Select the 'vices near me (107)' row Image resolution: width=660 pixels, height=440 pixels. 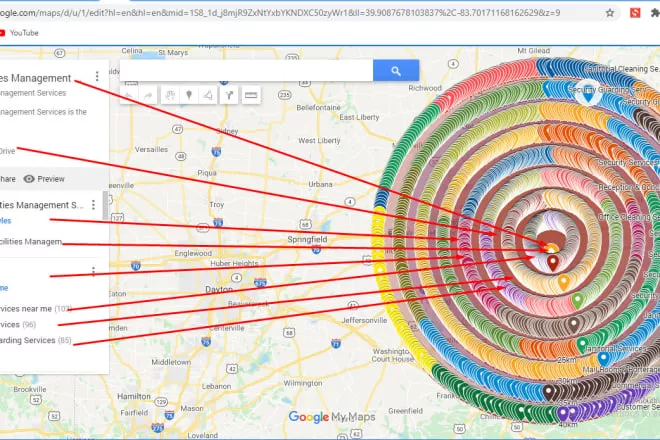tap(36, 309)
